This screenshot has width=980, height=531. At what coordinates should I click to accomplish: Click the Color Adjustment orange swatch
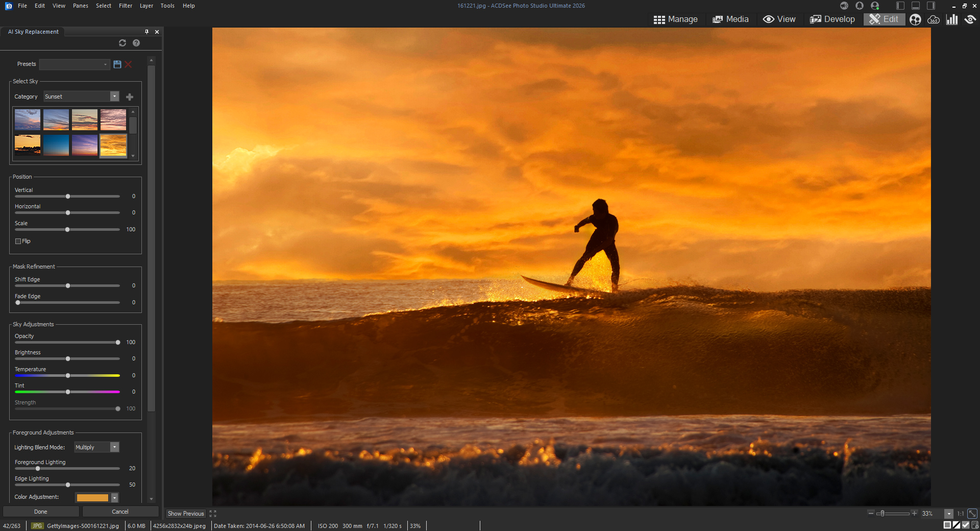click(x=92, y=497)
